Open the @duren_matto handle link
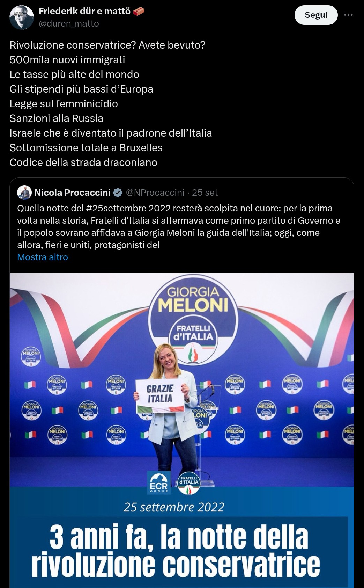Viewport: 364px width, 588px height. [x=69, y=23]
